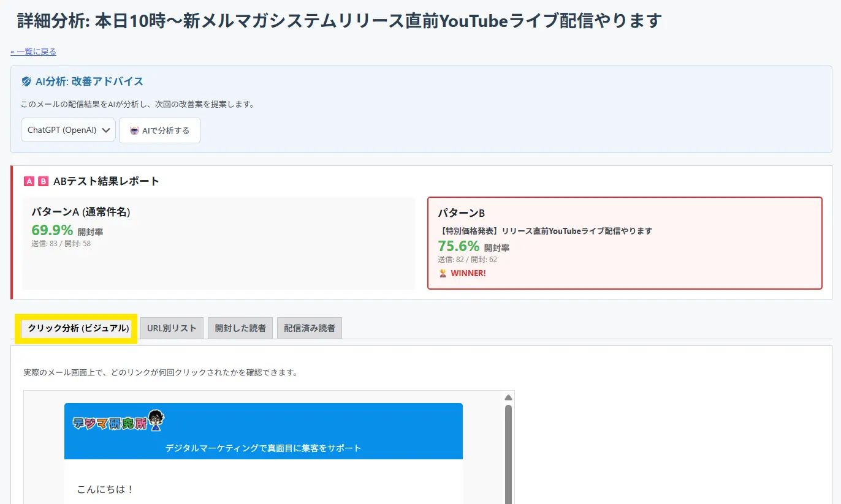
Task: Click the 69.9% open rate of パターンA
Action: click(52, 230)
